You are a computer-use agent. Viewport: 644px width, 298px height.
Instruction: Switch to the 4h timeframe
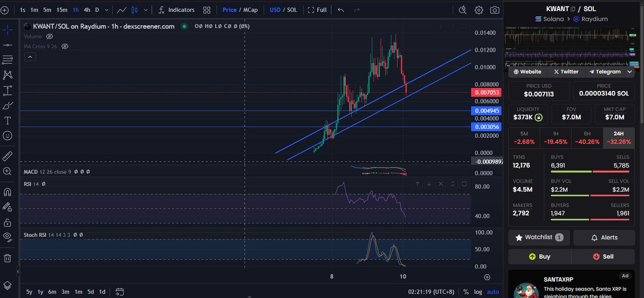coord(87,10)
